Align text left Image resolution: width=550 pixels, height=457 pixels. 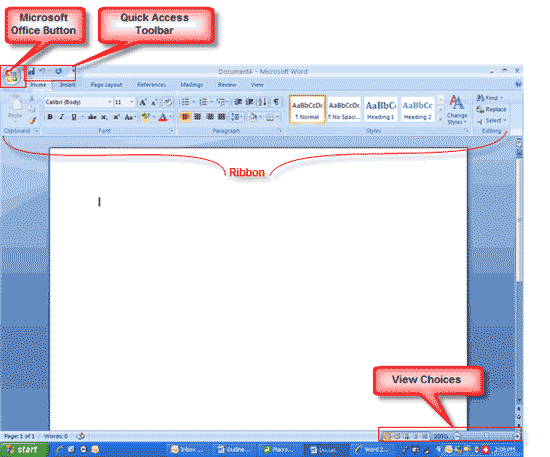(x=185, y=116)
